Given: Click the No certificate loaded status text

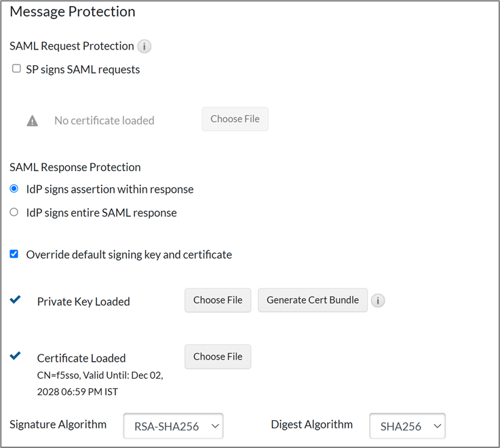Looking at the screenshot, I should coord(104,121).
